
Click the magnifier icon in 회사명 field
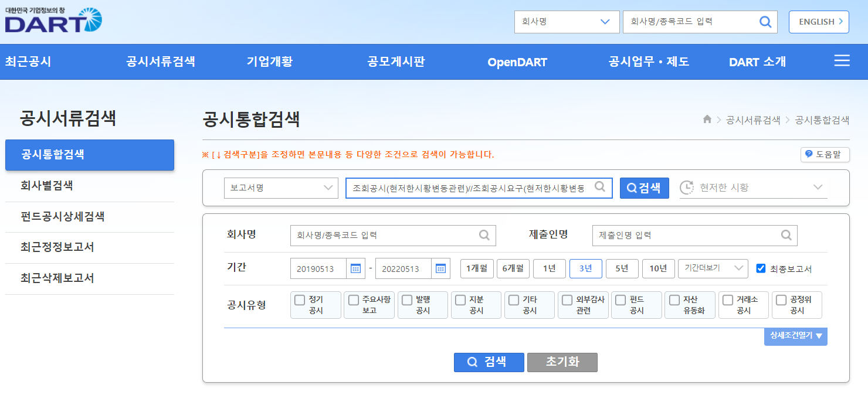[x=484, y=235]
